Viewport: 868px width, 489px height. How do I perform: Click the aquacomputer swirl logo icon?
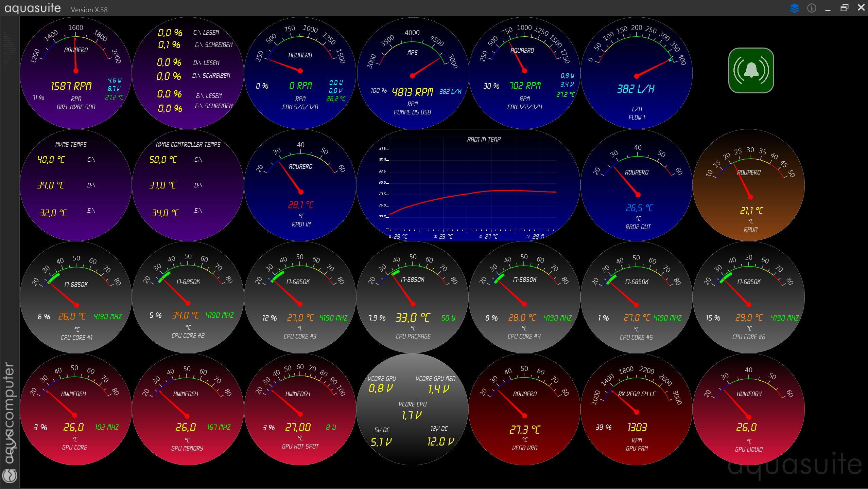[x=10, y=475]
